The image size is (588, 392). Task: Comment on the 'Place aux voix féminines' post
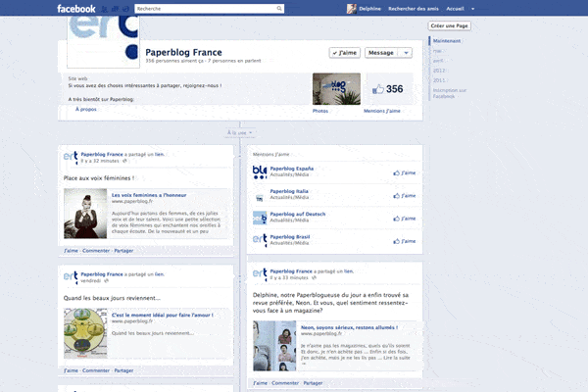96,251
